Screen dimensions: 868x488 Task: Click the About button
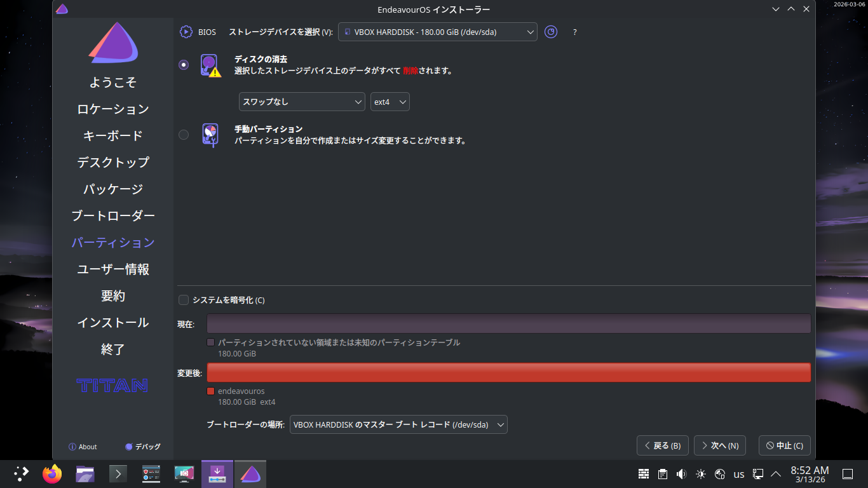point(83,447)
